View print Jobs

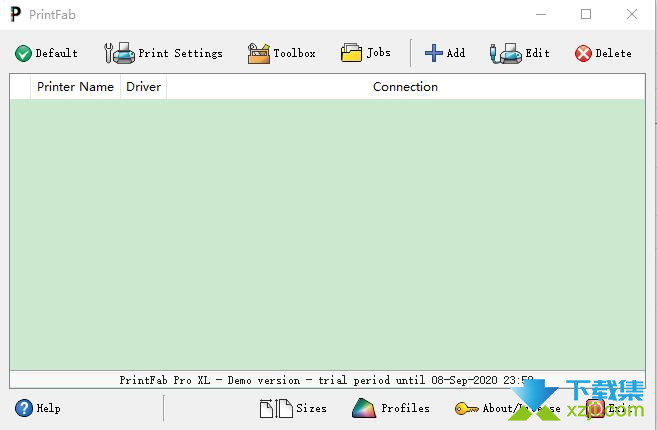[366, 53]
